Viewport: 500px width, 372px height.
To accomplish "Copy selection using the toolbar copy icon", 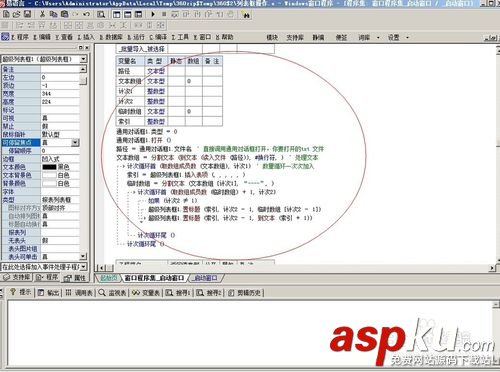I will pos(53,14).
